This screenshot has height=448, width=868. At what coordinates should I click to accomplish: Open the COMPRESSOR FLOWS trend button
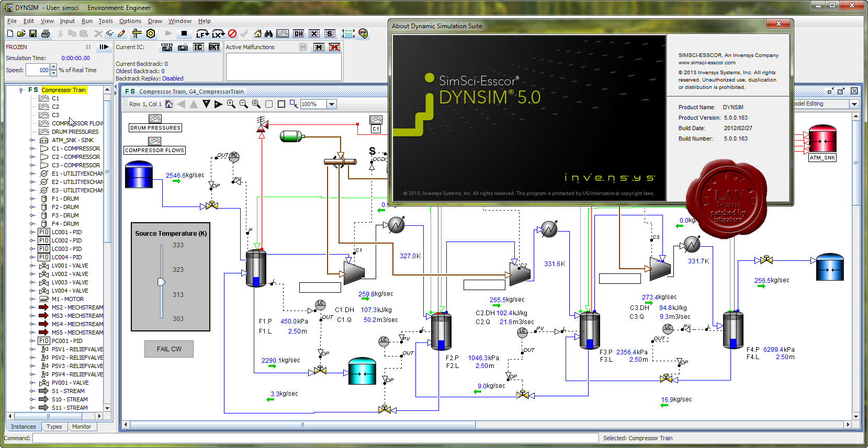point(155,150)
